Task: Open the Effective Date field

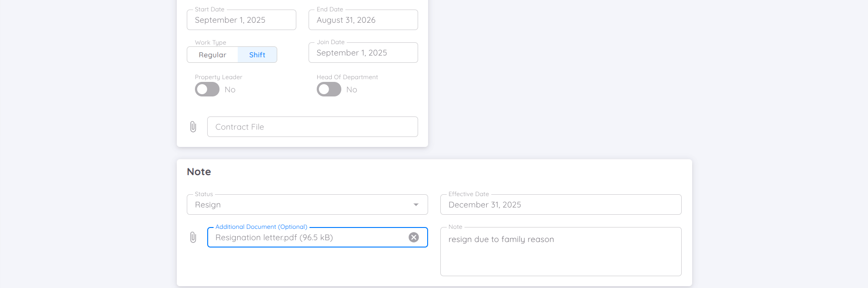Action: [561, 205]
